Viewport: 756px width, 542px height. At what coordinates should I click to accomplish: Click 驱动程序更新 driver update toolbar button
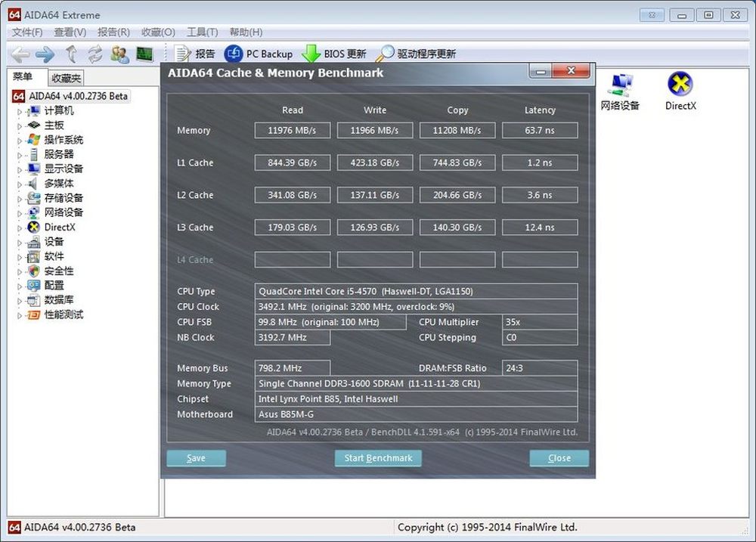[416, 54]
